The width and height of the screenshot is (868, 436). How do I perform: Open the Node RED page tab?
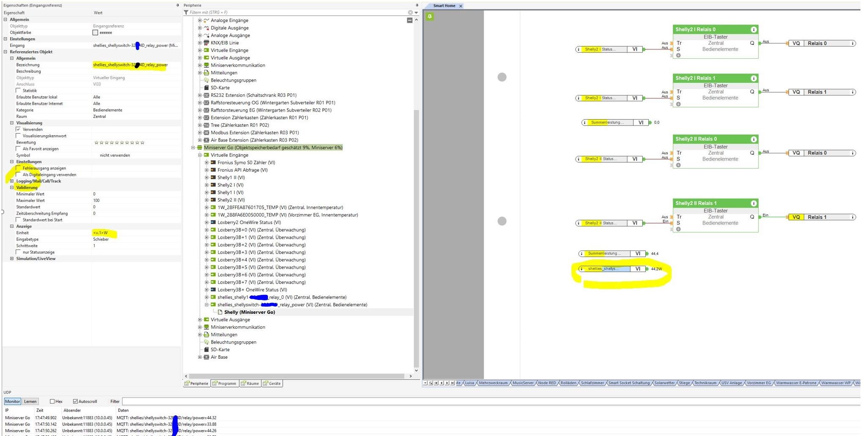(x=547, y=383)
